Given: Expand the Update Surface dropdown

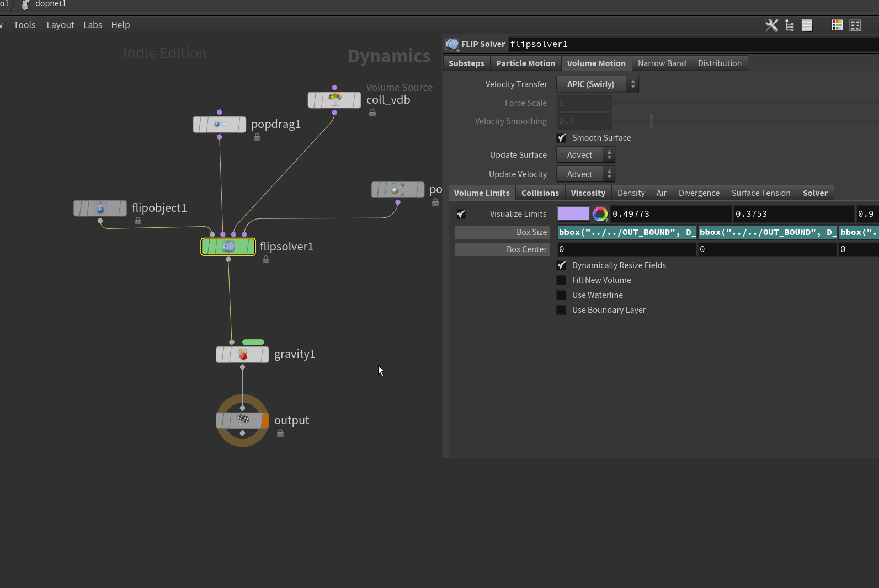Looking at the screenshot, I should [585, 155].
